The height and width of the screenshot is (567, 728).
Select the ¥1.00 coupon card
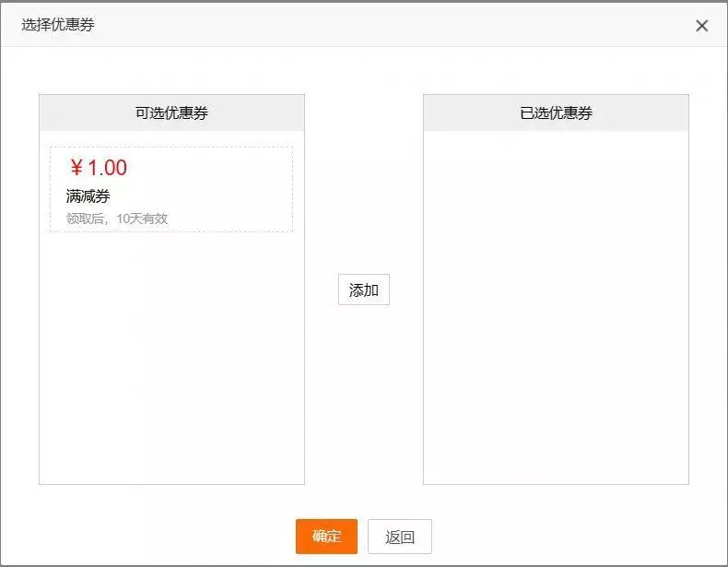click(x=171, y=189)
